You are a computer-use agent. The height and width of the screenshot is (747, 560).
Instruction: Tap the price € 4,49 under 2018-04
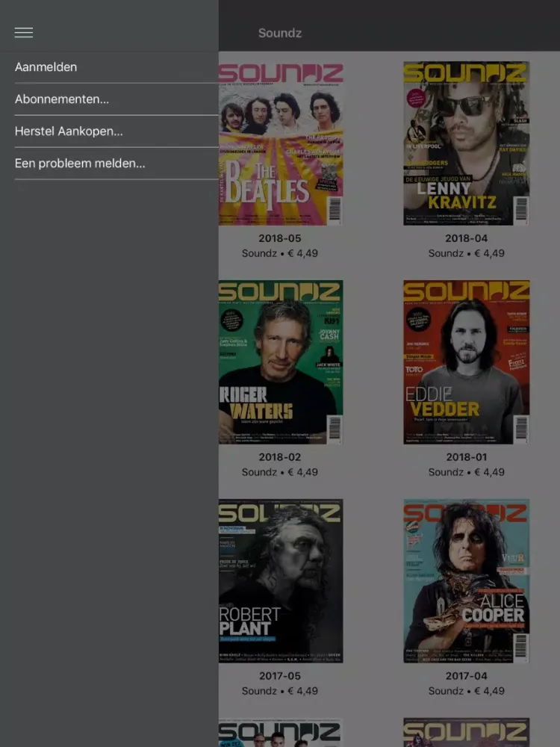(490, 253)
